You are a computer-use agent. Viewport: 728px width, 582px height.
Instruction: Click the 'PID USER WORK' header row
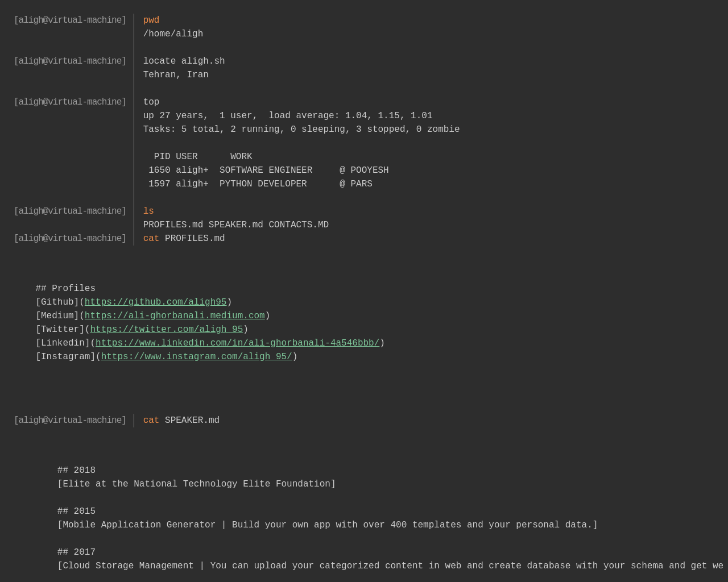pyautogui.click(x=203, y=157)
